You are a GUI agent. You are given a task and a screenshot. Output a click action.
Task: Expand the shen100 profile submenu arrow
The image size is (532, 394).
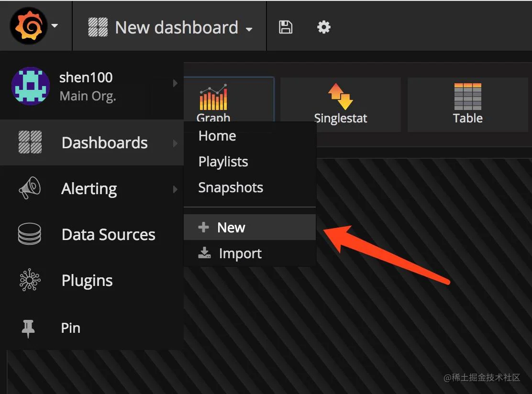(x=175, y=83)
